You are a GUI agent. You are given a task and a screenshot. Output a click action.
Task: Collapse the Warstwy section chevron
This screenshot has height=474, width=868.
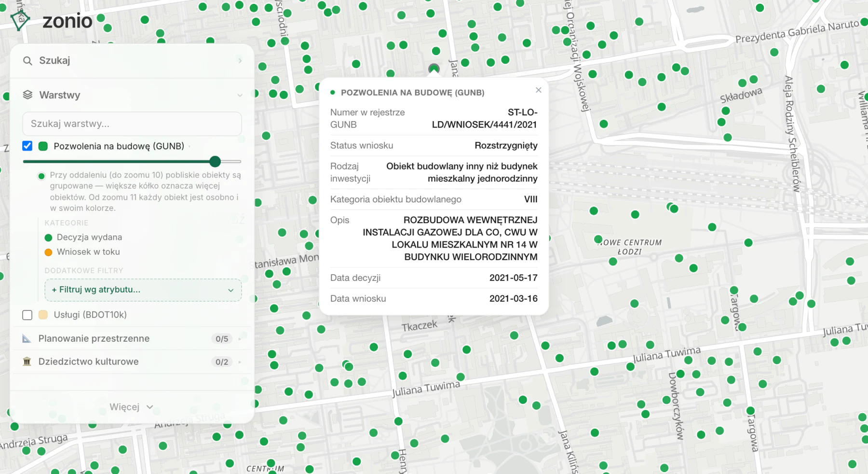[240, 95]
